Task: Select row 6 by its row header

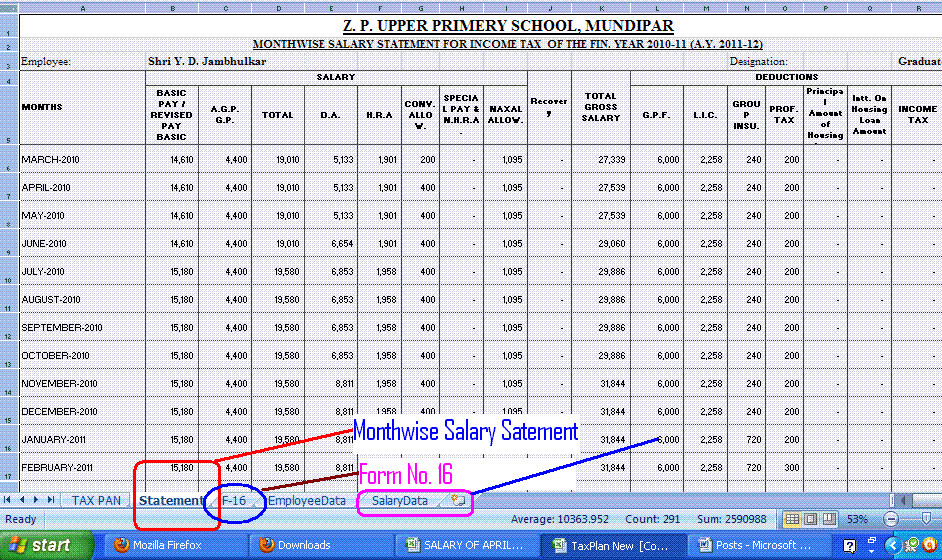Action: click(x=9, y=159)
